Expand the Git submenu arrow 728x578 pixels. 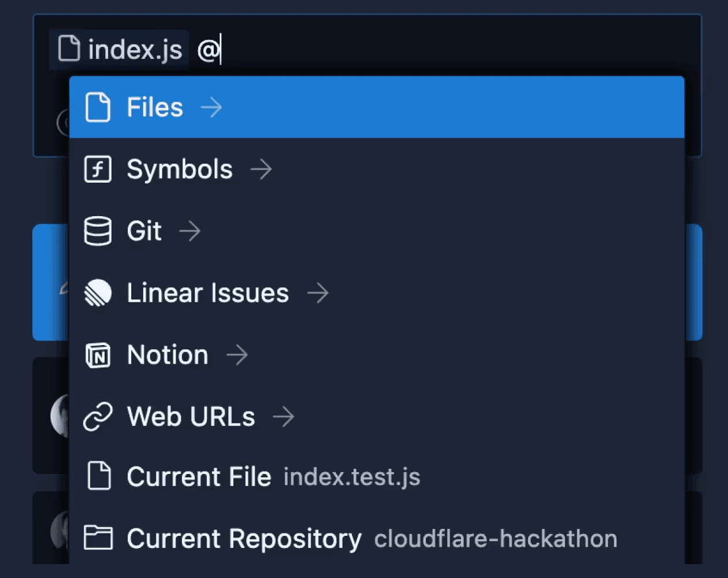[x=190, y=231]
